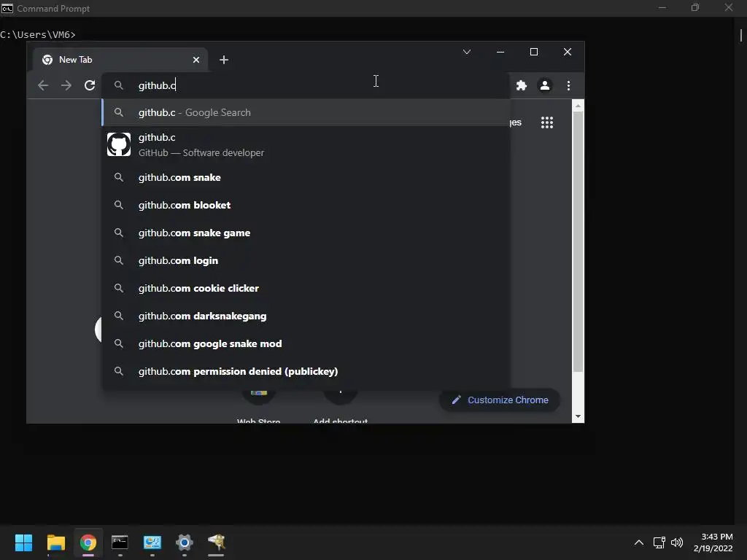747x560 pixels.
Task: Open the volume tray icon
Action: coord(676,542)
